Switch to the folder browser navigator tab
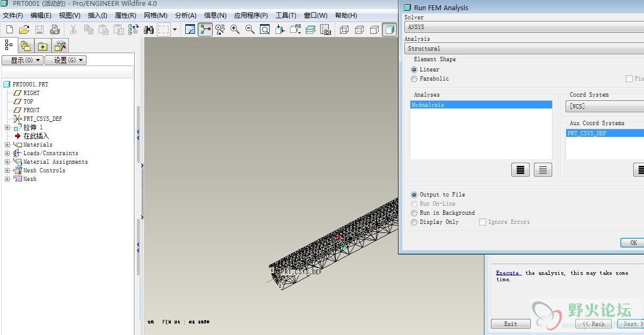 (25, 46)
